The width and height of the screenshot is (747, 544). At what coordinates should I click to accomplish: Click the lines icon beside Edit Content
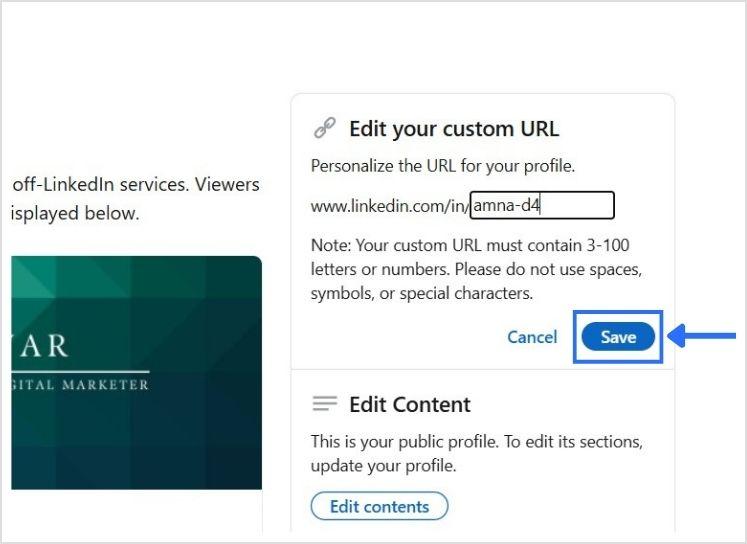coord(324,404)
